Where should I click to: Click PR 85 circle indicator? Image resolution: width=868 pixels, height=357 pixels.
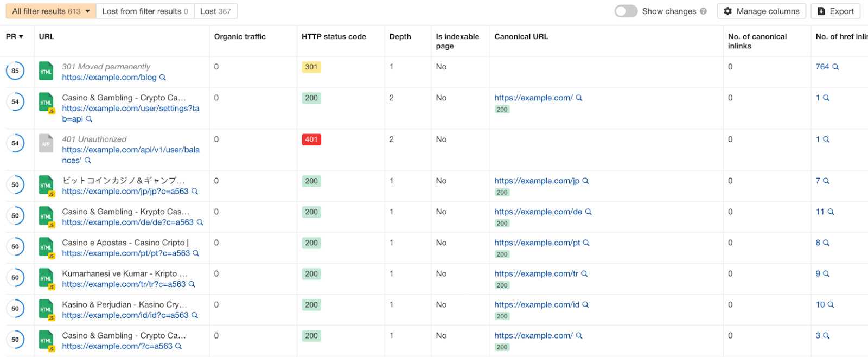(15, 71)
